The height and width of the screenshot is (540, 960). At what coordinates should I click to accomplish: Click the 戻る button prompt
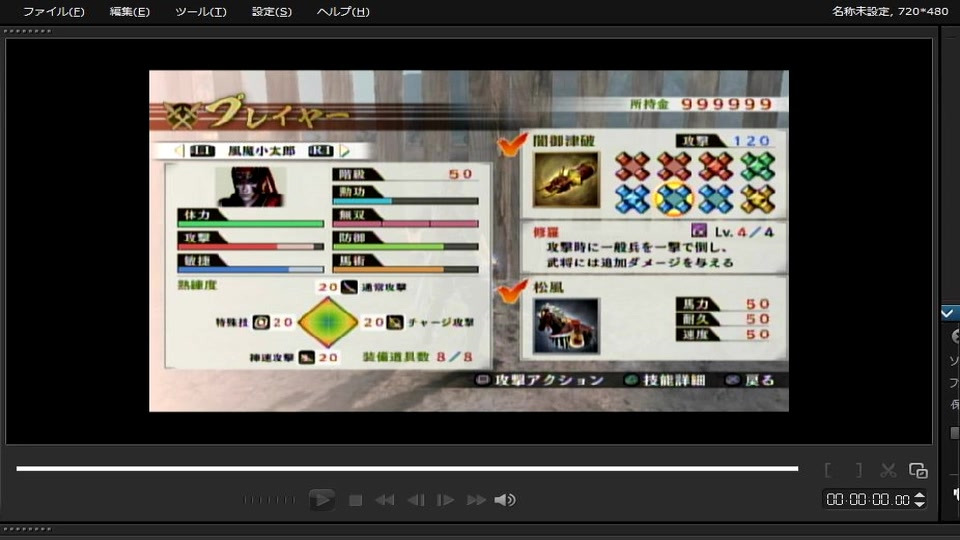[750, 380]
